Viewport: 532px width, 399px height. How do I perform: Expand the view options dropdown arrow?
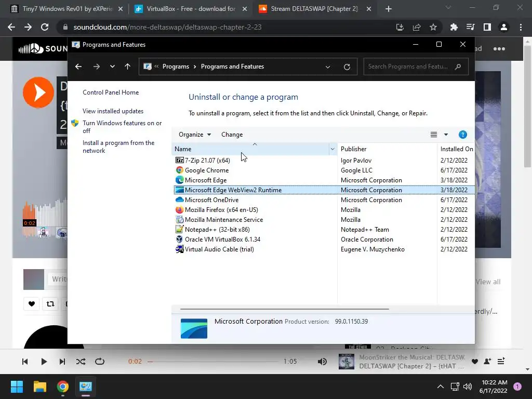[446, 135]
